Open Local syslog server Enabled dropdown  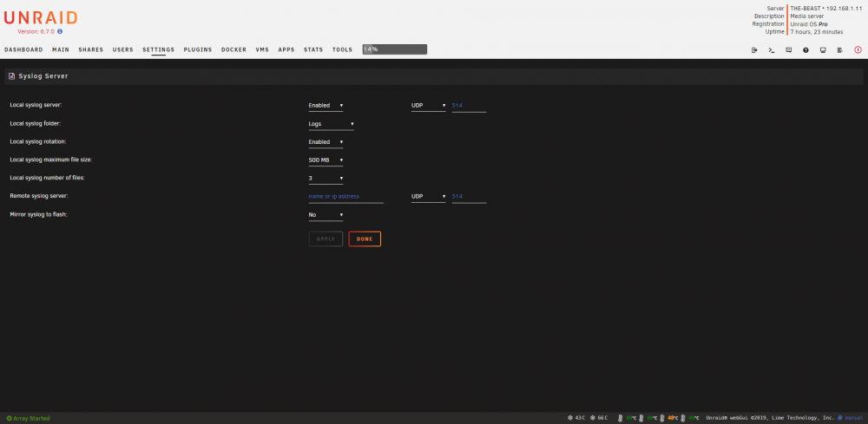point(325,106)
